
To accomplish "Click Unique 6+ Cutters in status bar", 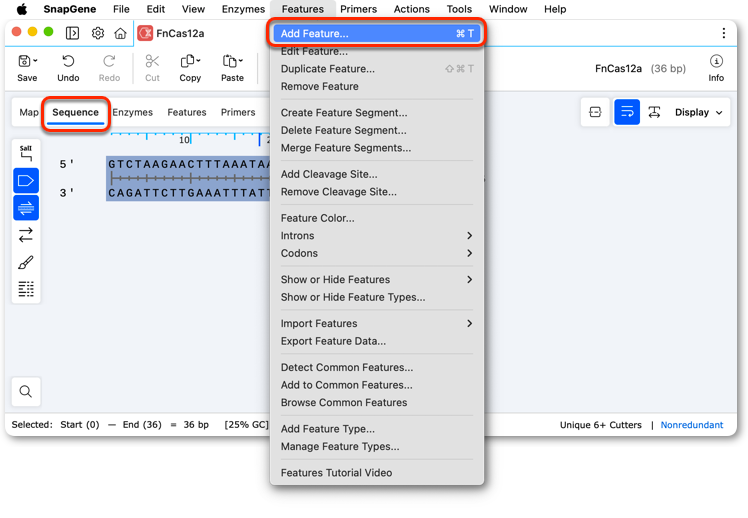I will [601, 425].
